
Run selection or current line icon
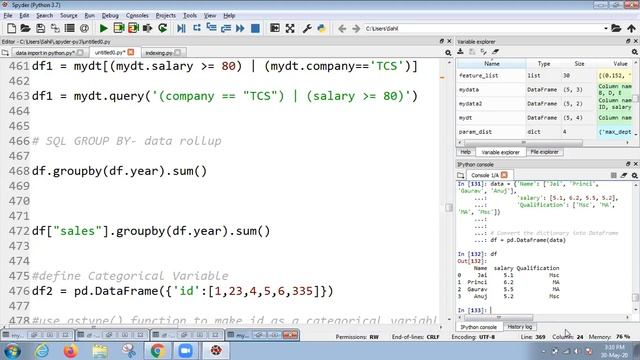point(148,28)
